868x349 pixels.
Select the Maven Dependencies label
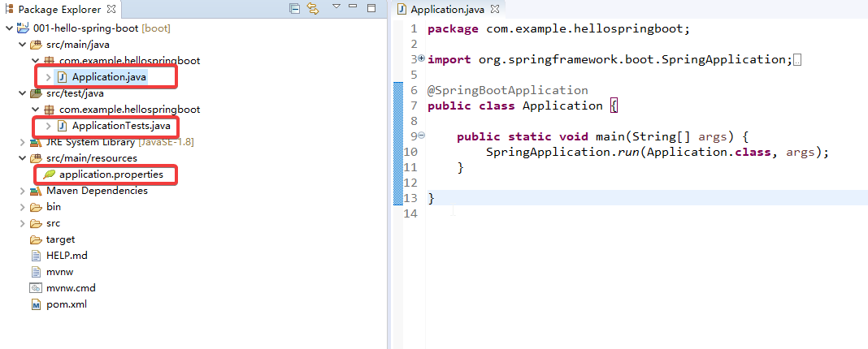click(x=97, y=191)
